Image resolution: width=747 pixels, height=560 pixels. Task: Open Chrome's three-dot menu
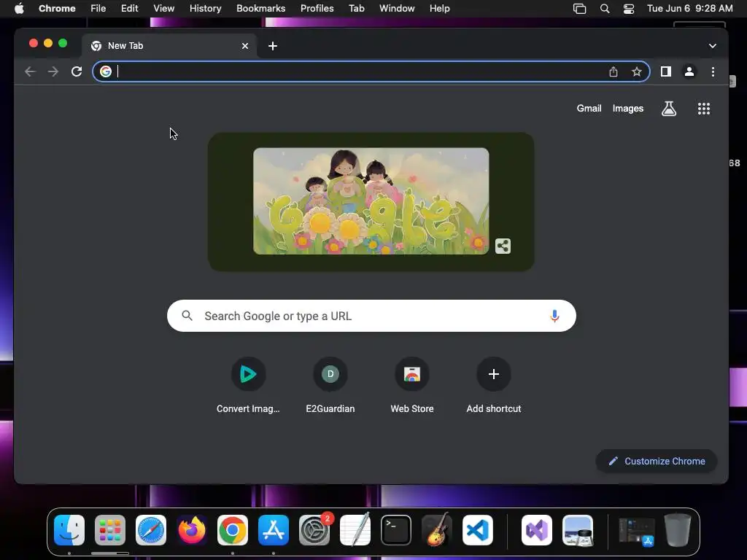[713, 71]
